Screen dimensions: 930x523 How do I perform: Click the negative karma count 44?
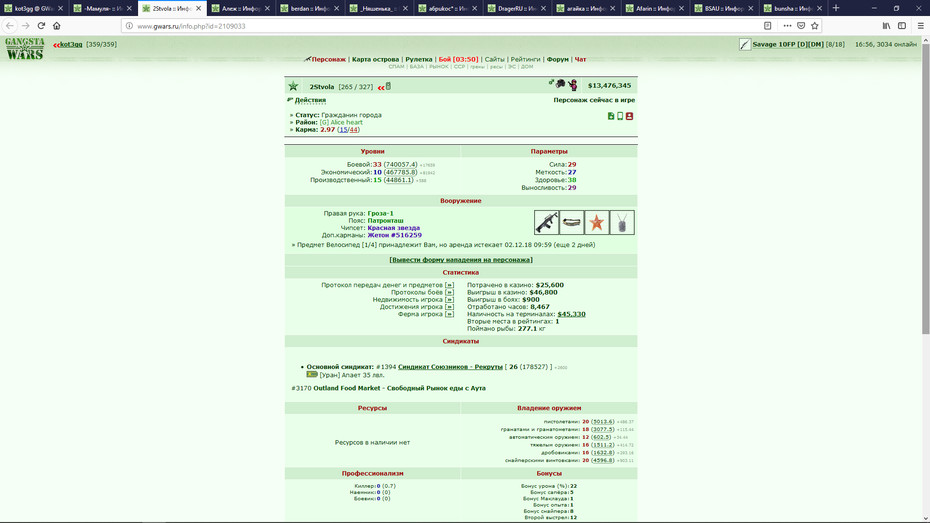pos(353,130)
